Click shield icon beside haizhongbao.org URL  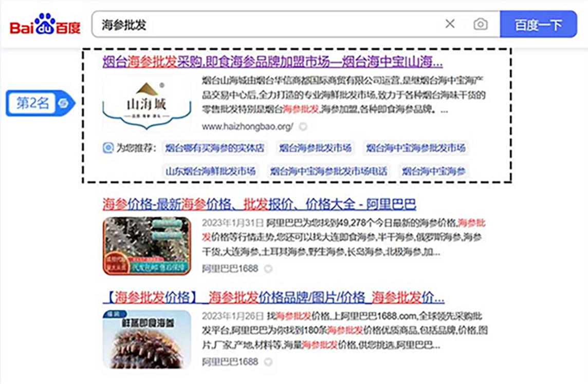303,126
